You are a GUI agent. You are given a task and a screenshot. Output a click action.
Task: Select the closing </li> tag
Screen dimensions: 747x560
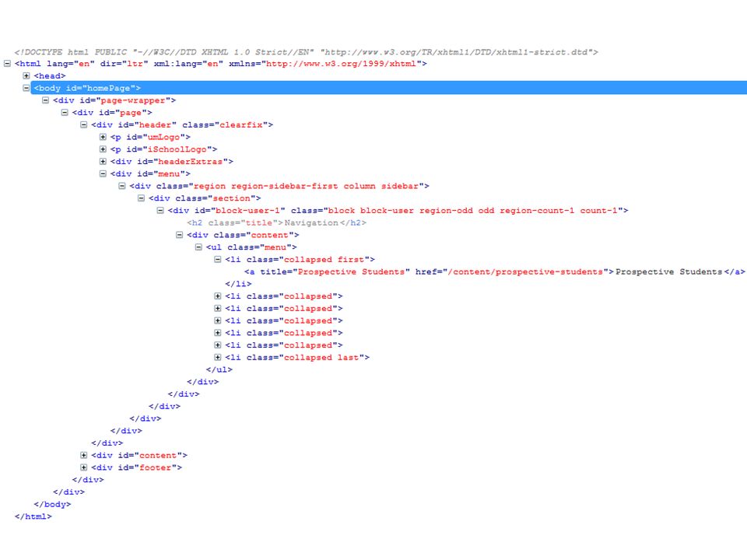click(238, 284)
